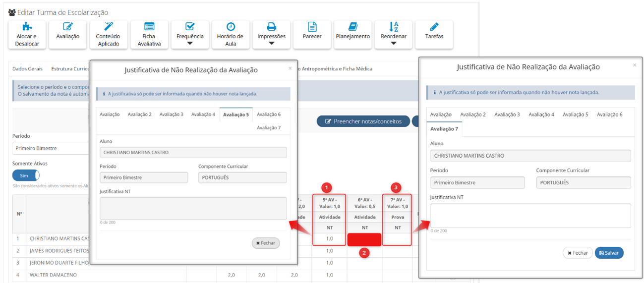Select Avaliação 7 tab in right dialog
644x283 pixels.
(444, 129)
